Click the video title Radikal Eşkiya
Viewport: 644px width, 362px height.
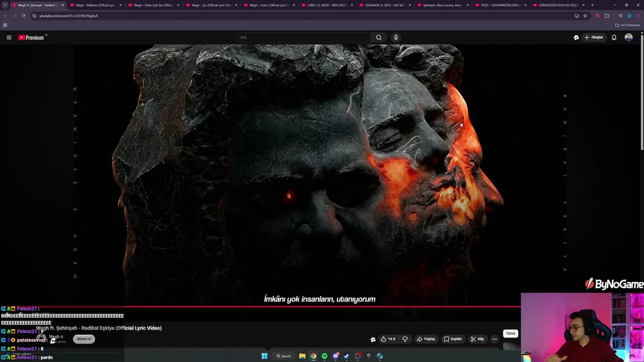99,328
